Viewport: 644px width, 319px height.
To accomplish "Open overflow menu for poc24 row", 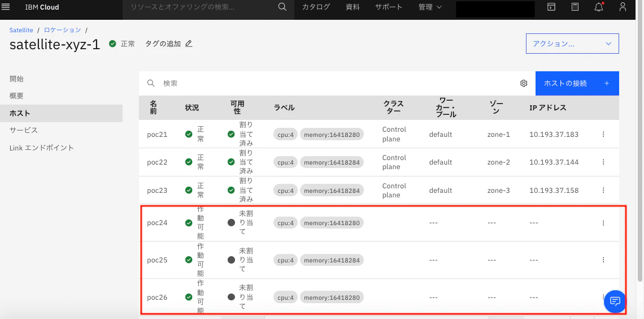I will click(x=603, y=223).
